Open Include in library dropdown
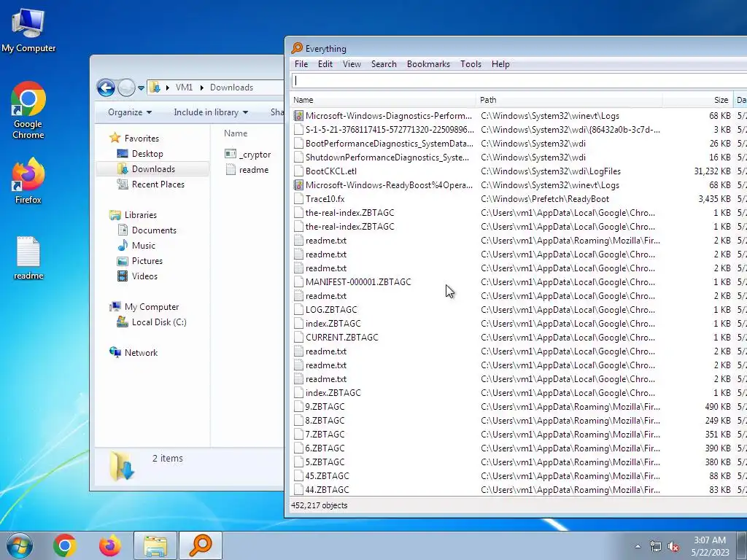The height and width of the screenshot is (560, 747). [x=211, y=112]
